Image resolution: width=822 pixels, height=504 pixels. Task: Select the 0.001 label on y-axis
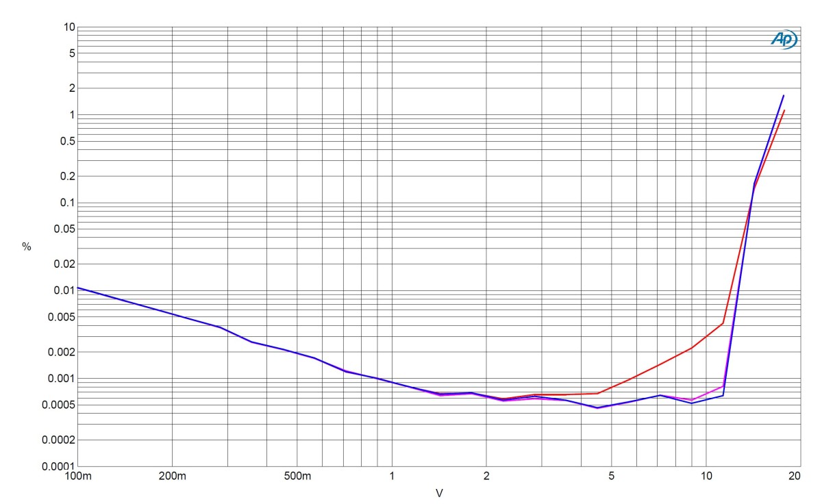point(60,378)
